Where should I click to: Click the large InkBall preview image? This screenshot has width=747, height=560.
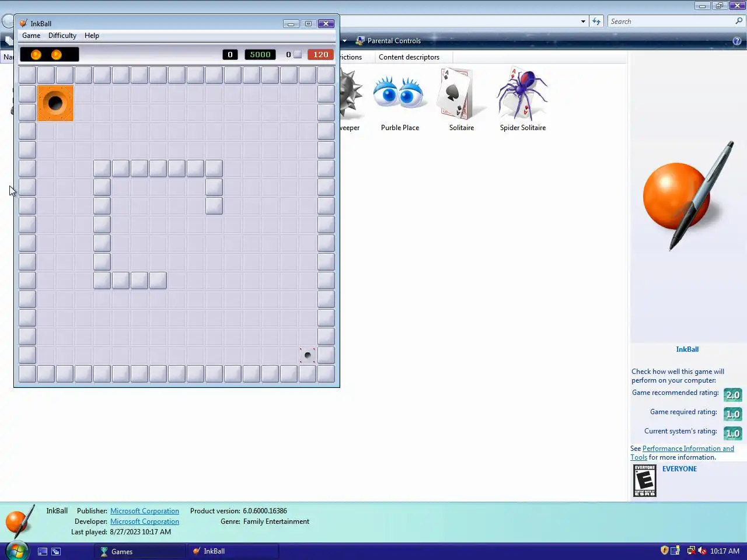click(687, 195)
